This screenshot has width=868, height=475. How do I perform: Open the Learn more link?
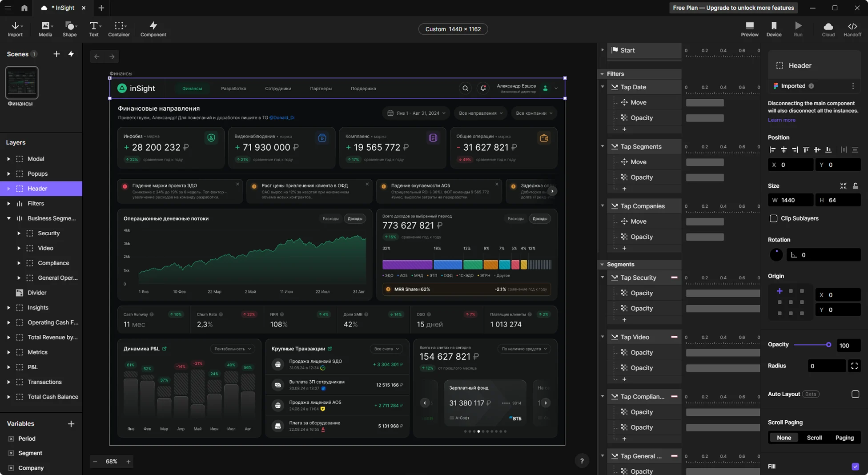coord(781,120)
